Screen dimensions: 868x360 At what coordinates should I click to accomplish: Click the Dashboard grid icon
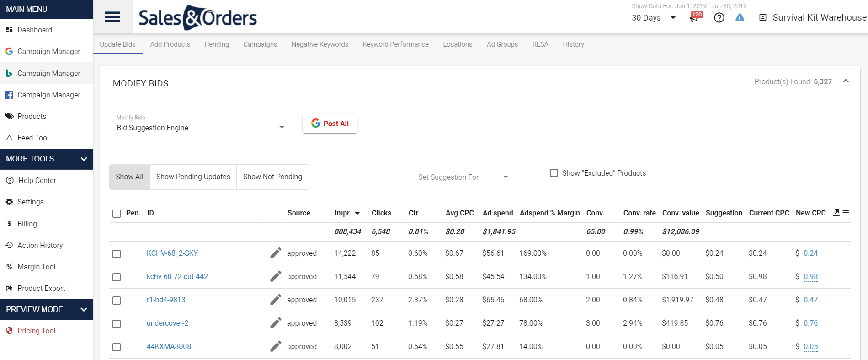click(x=9, y=30)
